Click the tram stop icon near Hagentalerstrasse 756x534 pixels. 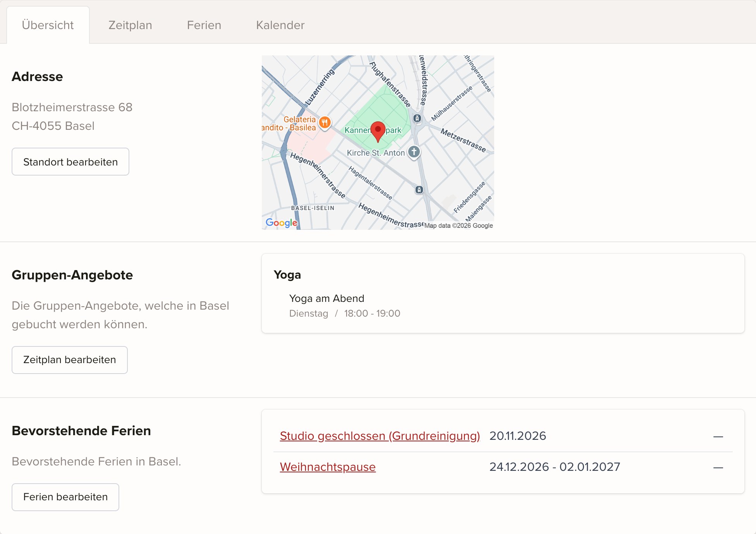coord(419,190)
